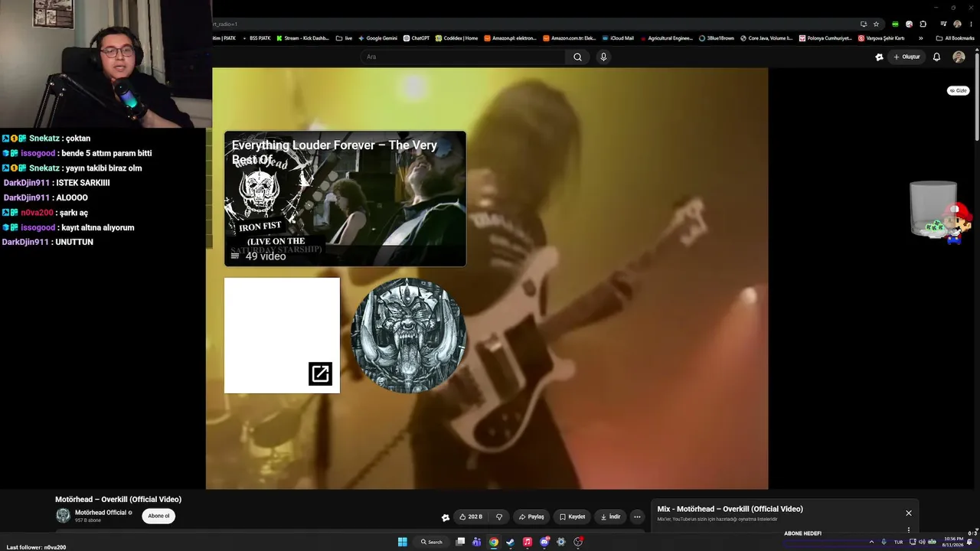Open Steam from the taskbar
980x551 pixels.
(511, 542)
